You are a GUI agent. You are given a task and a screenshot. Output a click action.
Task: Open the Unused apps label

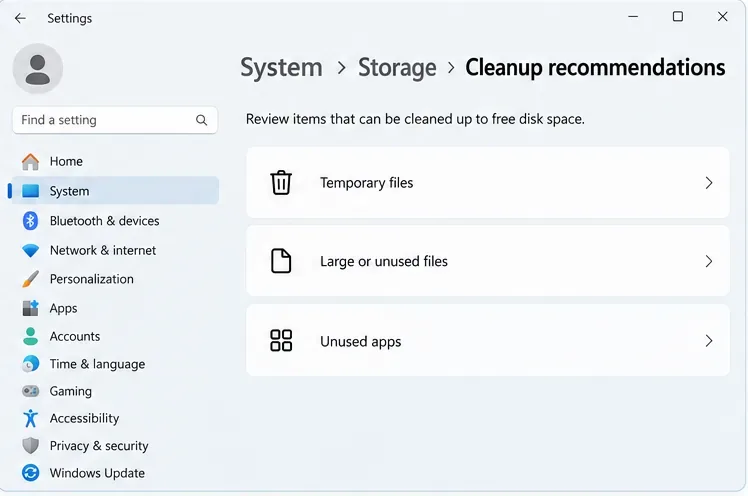pyautogui.click(x=361, y=341)
